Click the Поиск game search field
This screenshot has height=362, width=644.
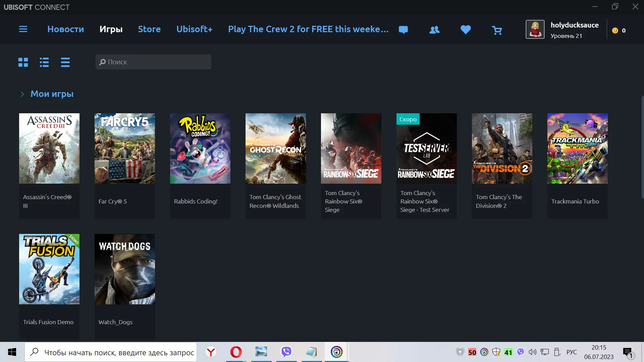click(x=153, y=62)
